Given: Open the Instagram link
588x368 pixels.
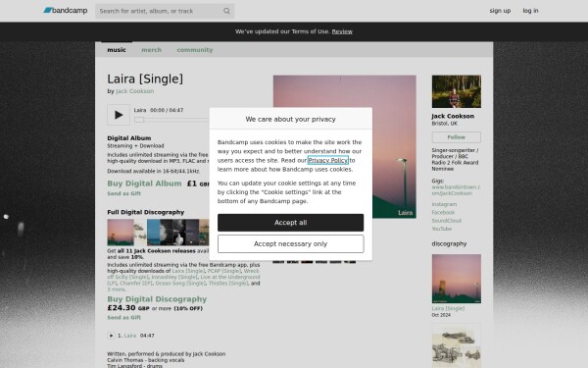Looking at the screenshot, I should click(444, 204).
